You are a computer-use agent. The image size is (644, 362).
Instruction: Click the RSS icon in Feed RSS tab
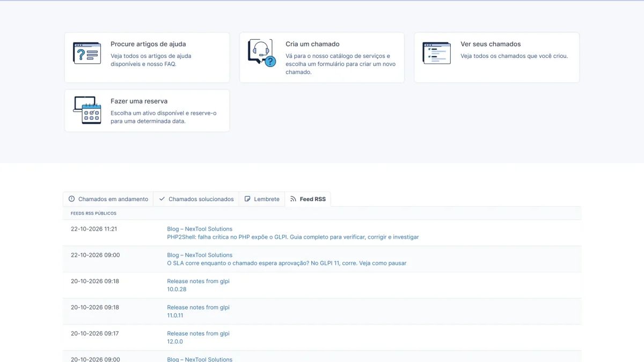point(293,199)
